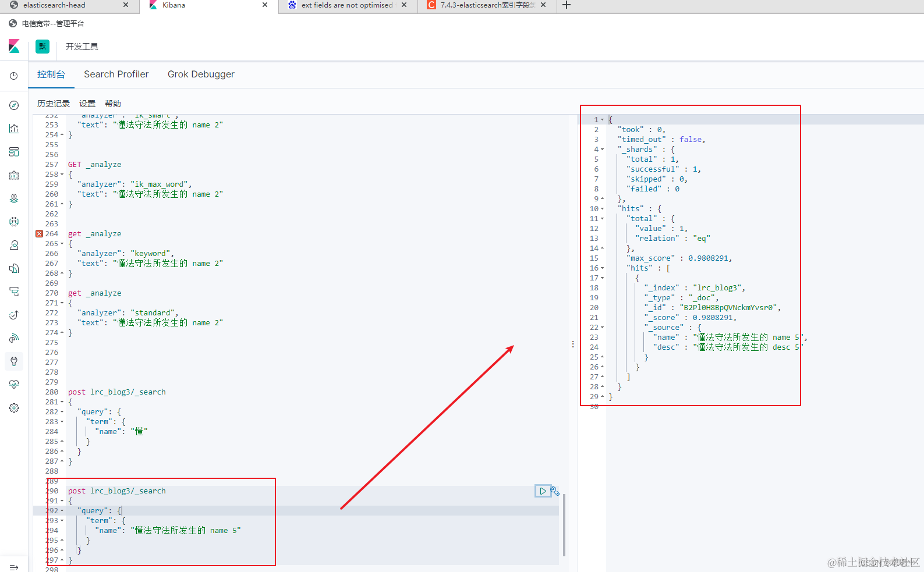Open Recently viewed clock icon in sidebar
The height and width of the screenshot is (572, 924).
14,76
